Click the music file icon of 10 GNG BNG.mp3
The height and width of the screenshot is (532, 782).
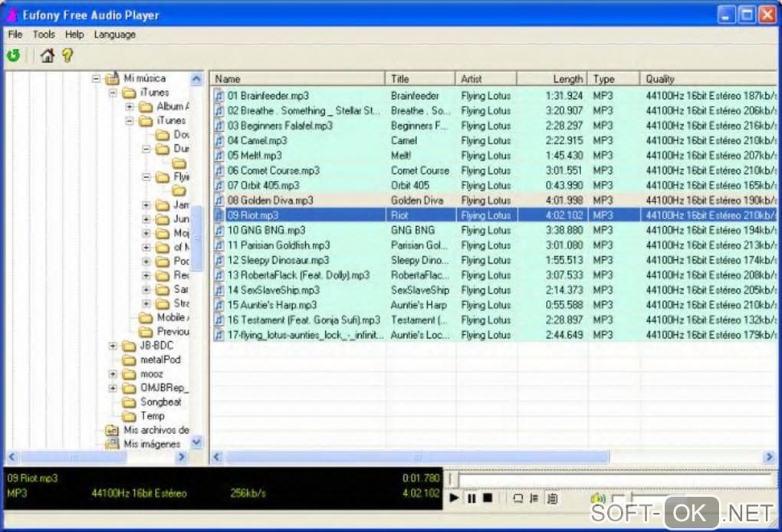coord(219,230)
